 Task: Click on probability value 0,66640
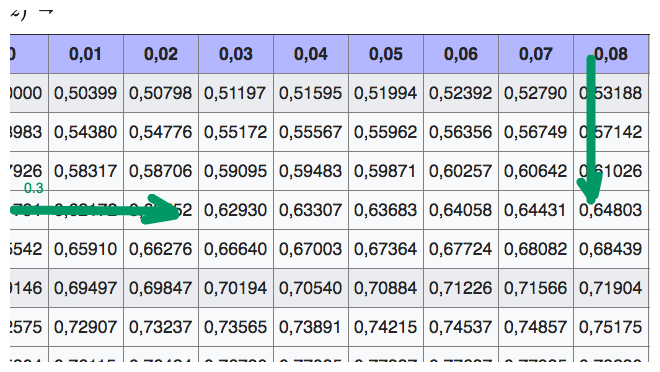point(236,249)
